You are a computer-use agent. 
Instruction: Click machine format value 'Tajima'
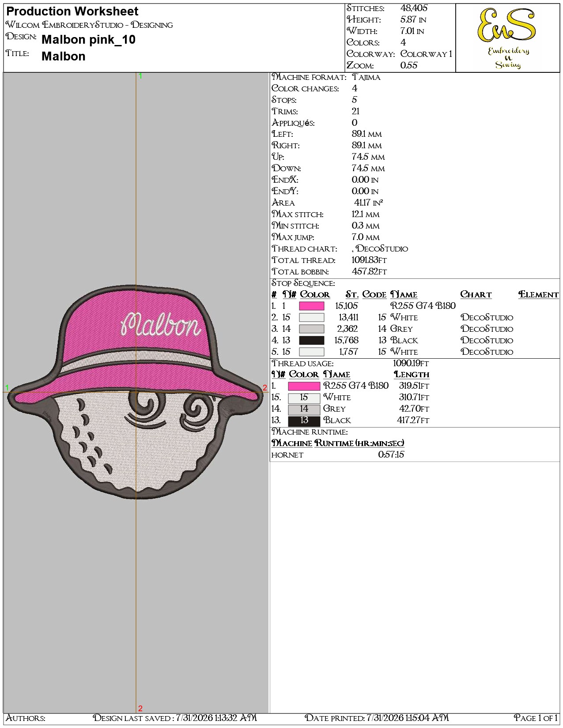(366, 77)
